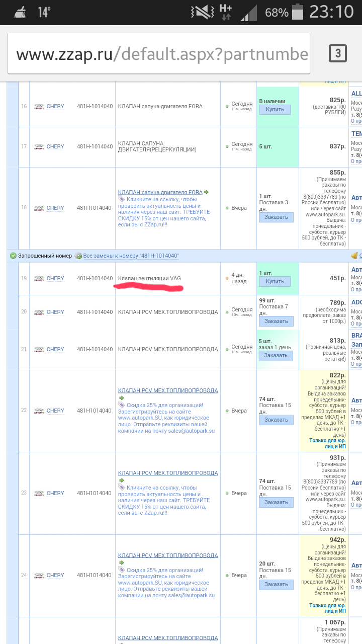Click green arrow beside КЛАПАН сапуна двигателя FORA link

tap(206, 192)
